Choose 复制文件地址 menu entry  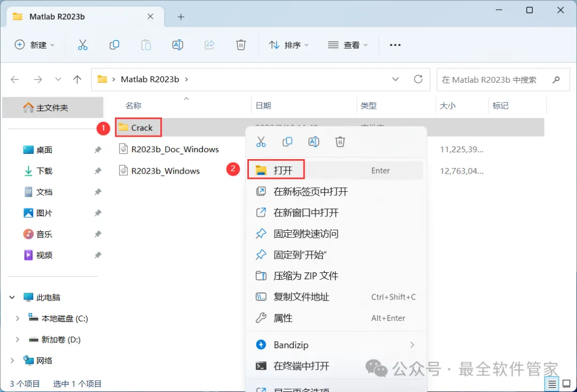(335, 297)
